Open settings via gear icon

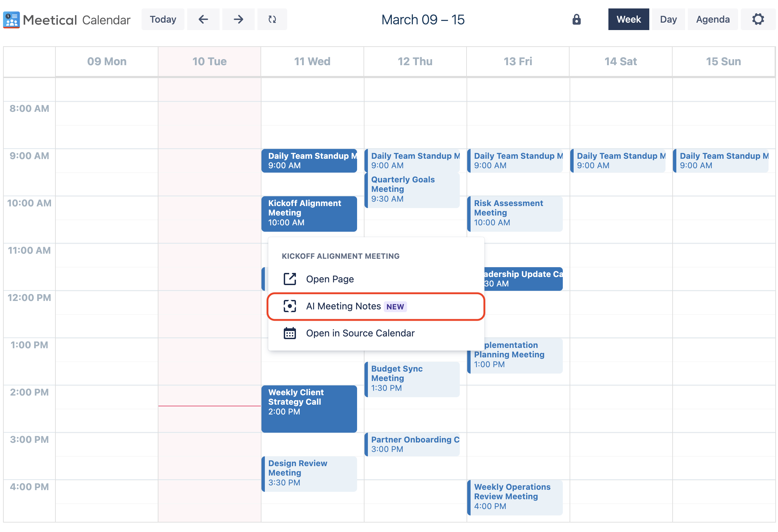point(758,19)
